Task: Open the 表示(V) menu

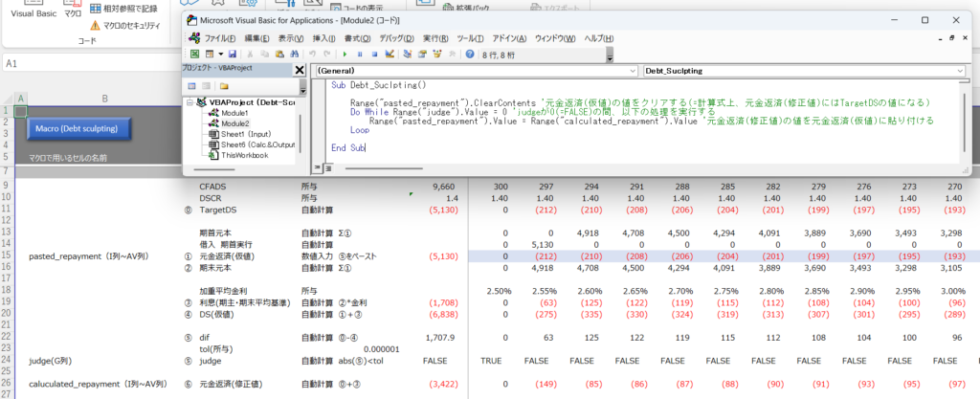Action: click(291, 37)
